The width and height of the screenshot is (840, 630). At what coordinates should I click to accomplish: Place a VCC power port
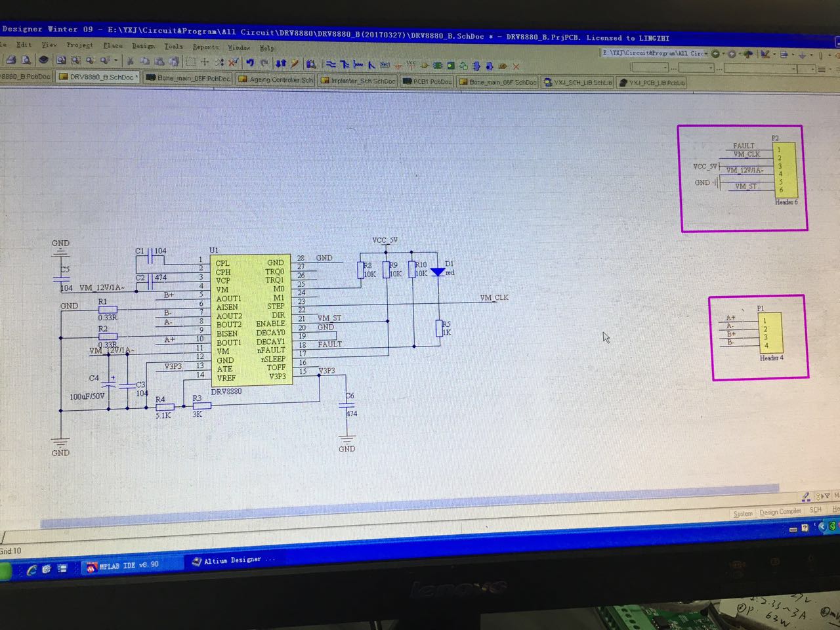tap(411, 65)
